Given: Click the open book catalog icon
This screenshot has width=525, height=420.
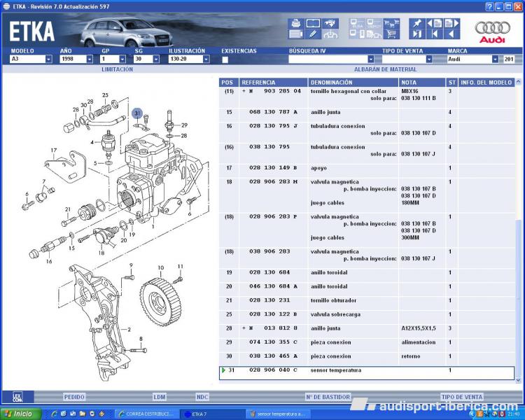Looking at the screenshot, I should click(x=313, y=23).
